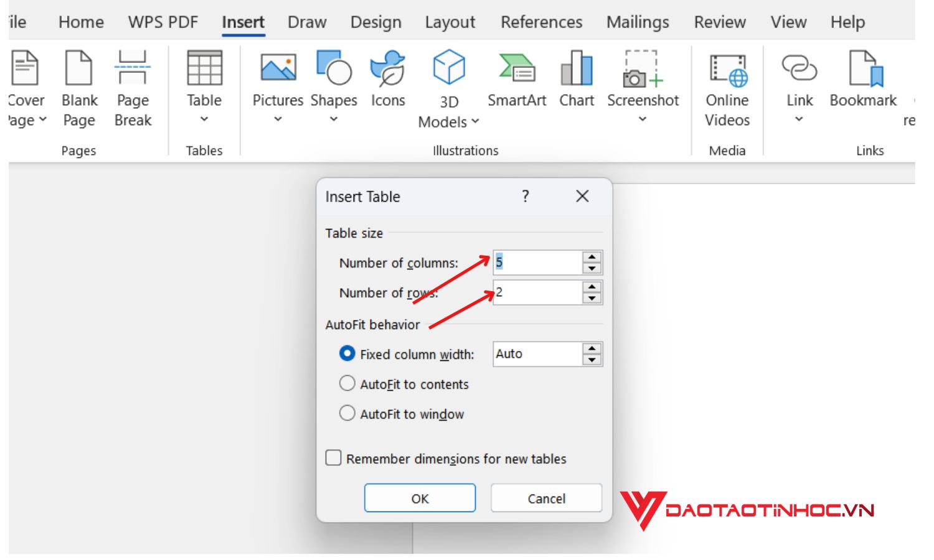
Task: Insert a Page Break
Action: [x=133, y=88]
